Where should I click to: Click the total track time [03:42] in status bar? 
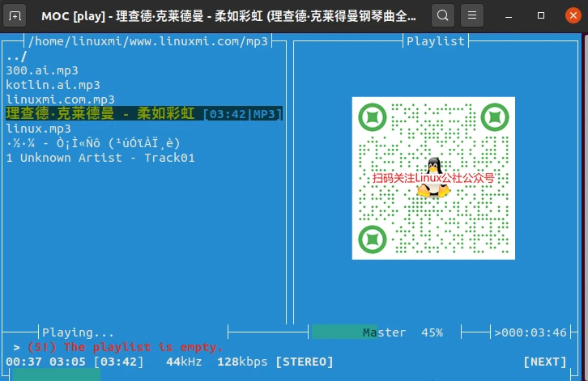[x=118, y=362]
